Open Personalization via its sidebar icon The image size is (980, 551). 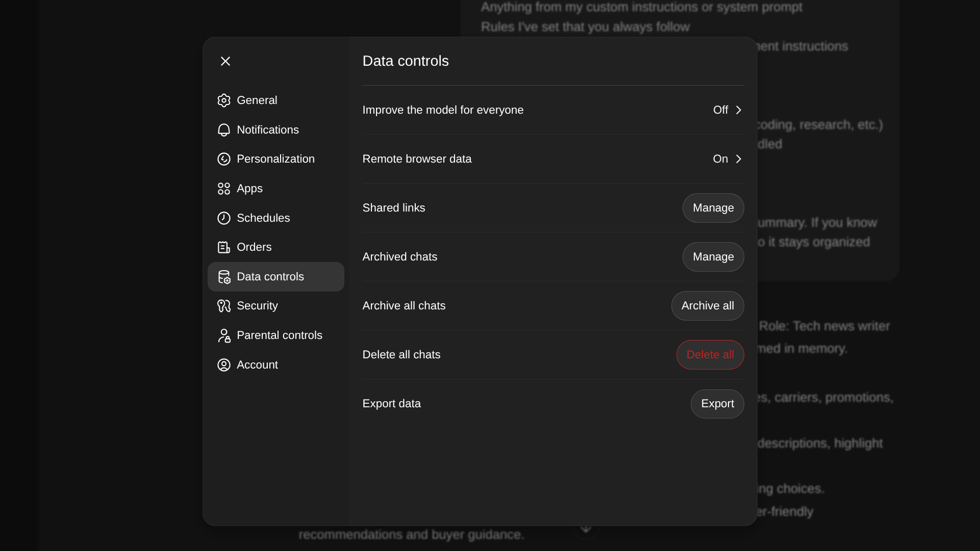(x=224, y=159)
